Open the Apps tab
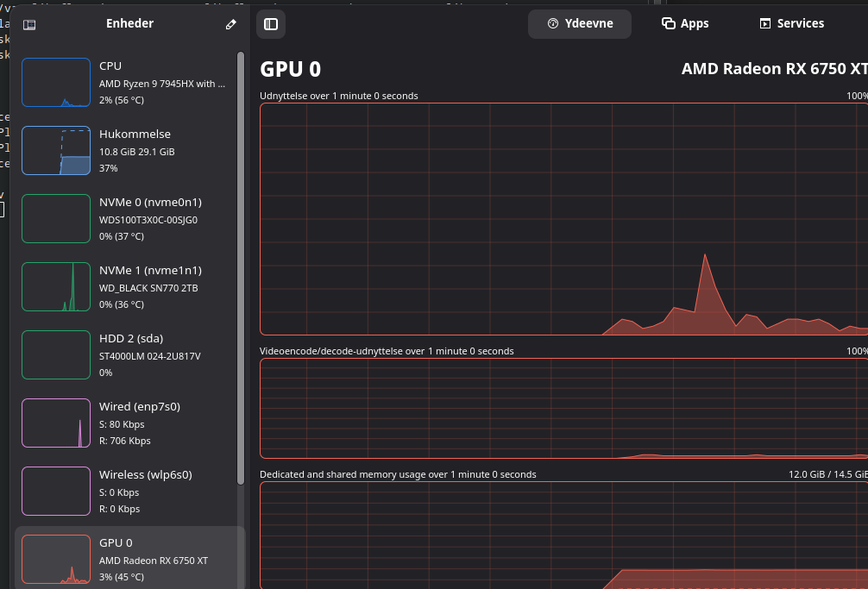The width and height of the screenshot is (868, 589). click(685, 24)
